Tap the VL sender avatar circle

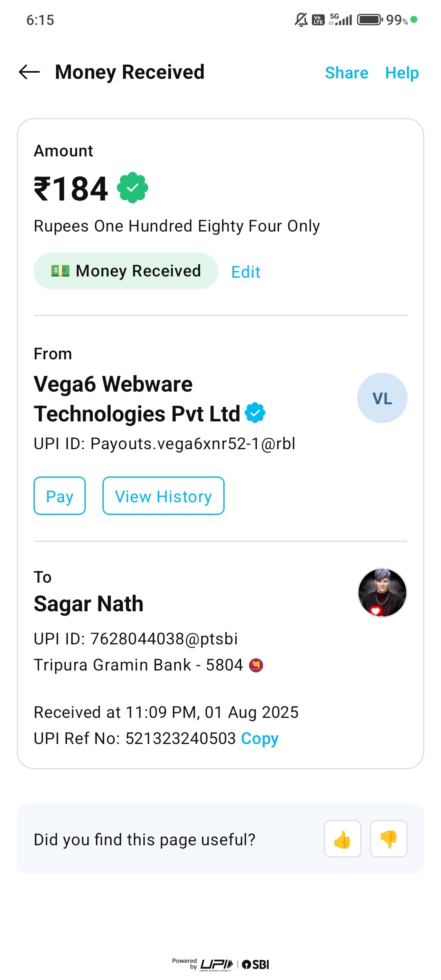[382, 398]
